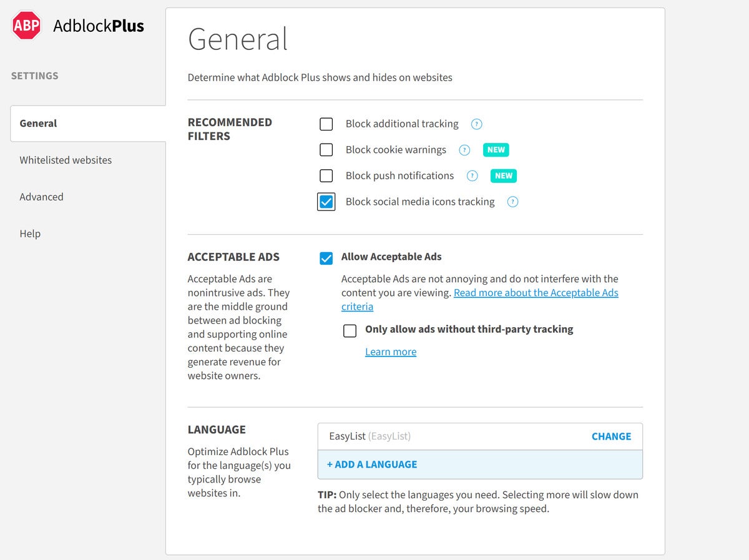
Task: Open Whitelisted websites section
Action: point(66,160)
